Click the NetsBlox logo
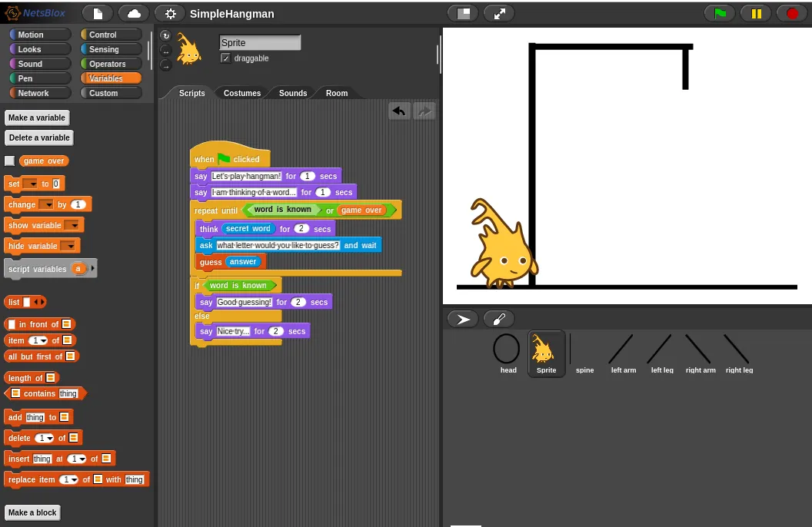Viewport: 812px width, 527px height. (x=35, y=13)
